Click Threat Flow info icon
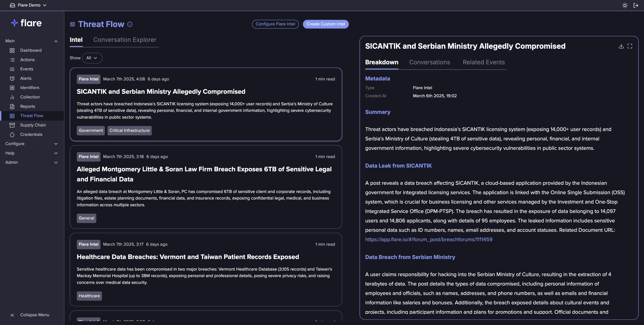 click(x=130, y=24)
